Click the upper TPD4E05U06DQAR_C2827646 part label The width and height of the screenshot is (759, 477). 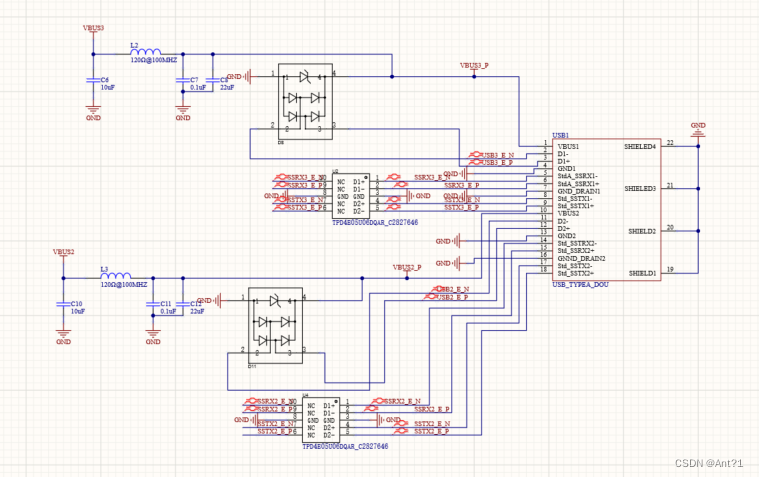pos(375,223)
